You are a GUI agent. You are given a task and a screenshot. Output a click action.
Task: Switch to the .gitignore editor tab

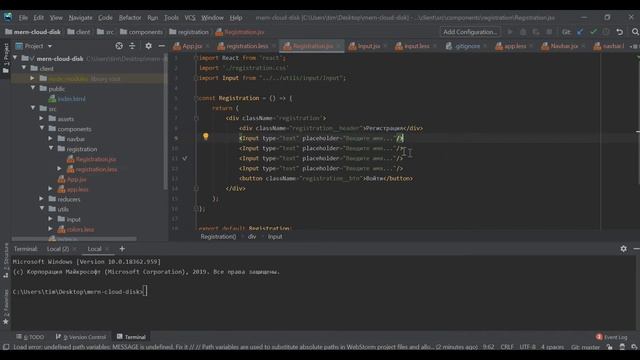tap(467, 46)
